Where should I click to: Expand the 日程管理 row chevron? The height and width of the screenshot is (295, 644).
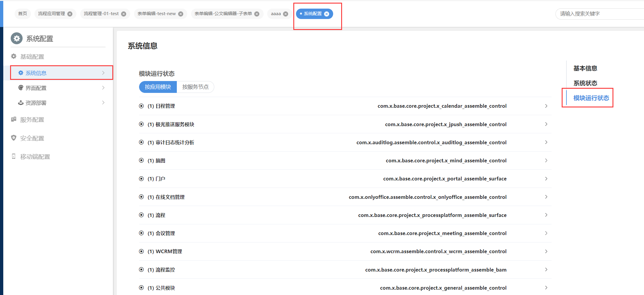point(546,106)
